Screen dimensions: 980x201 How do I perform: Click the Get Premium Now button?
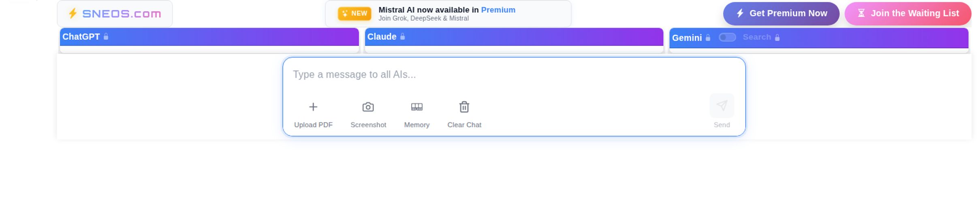coord(781,13)
